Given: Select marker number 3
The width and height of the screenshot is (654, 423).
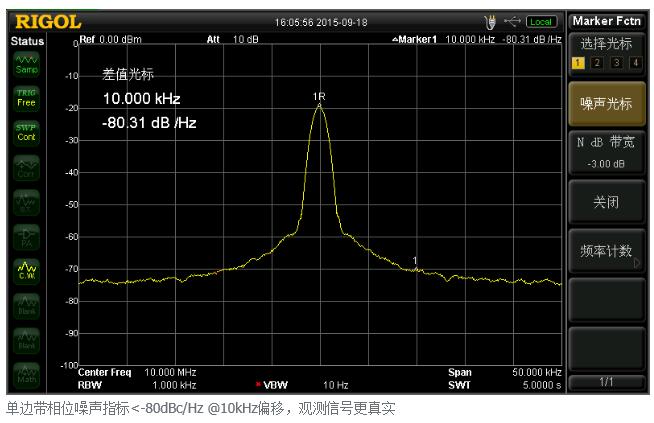Looking at the screenshot, I should point(615,63).
